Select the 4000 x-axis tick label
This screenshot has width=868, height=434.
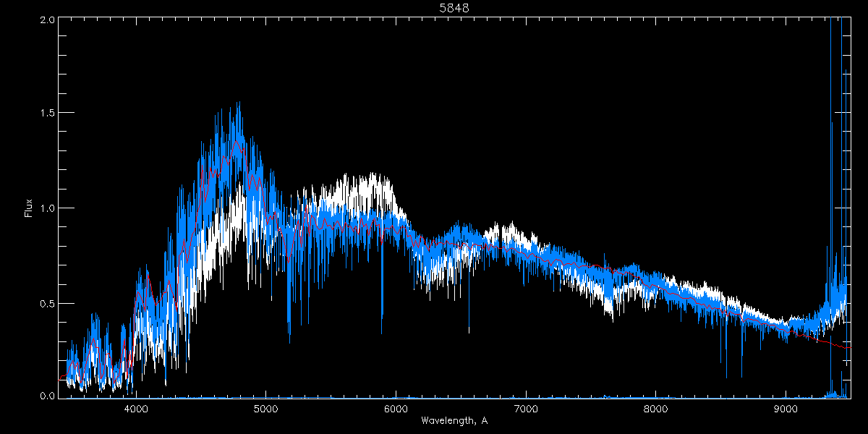tap(136, 409)
